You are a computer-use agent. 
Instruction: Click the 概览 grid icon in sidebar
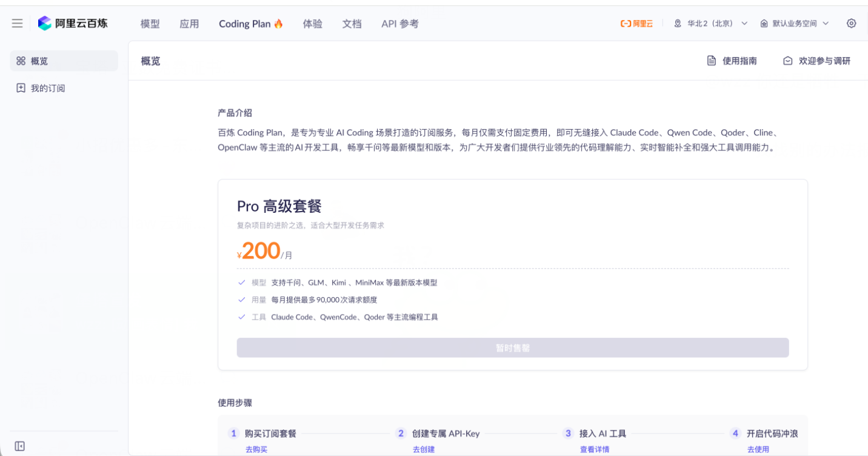[x=21, y=61]
